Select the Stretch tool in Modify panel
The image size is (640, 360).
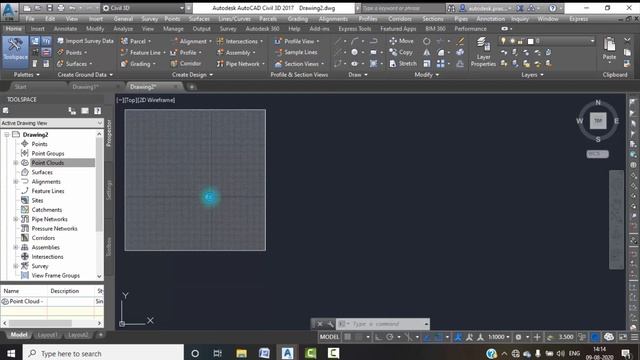pyautogui.click(x=402, y=64)
